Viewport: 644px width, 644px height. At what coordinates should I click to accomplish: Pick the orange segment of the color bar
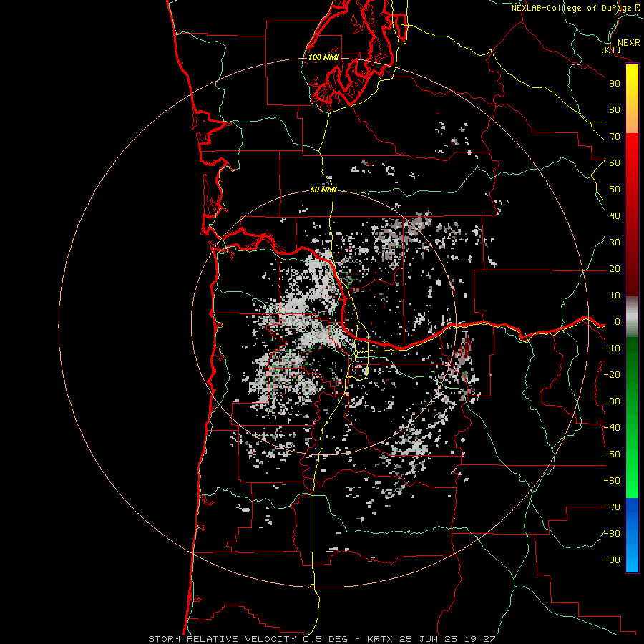[x=632, y=121]
